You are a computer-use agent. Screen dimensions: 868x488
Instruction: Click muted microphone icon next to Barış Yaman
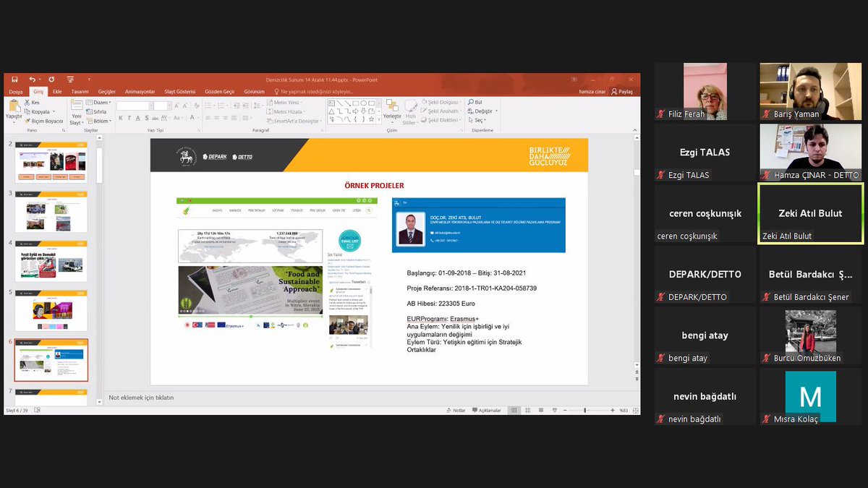pyautogui.click(x=766, y=114)
